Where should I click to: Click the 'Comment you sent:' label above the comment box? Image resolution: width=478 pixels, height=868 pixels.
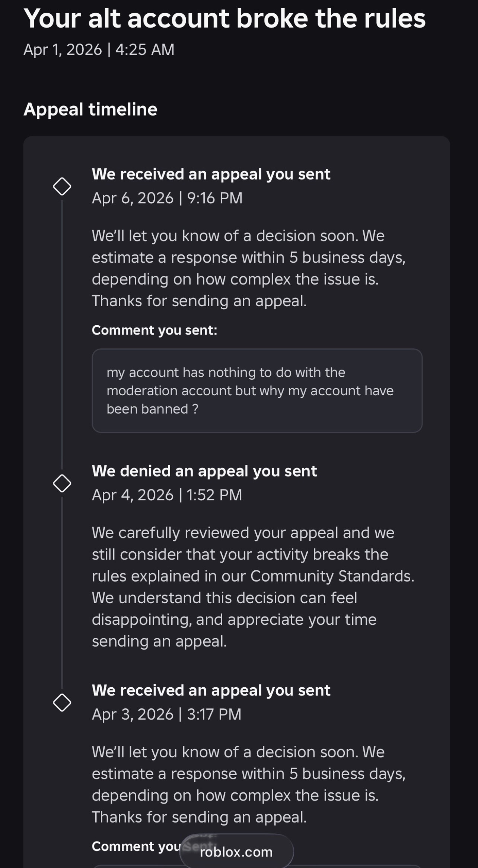[154, 330]
